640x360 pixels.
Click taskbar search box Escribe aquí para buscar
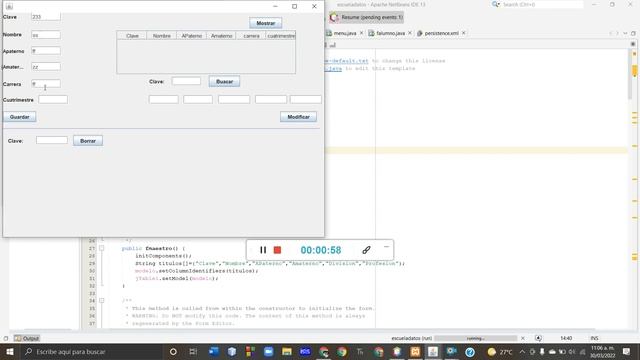coord(92,351)
